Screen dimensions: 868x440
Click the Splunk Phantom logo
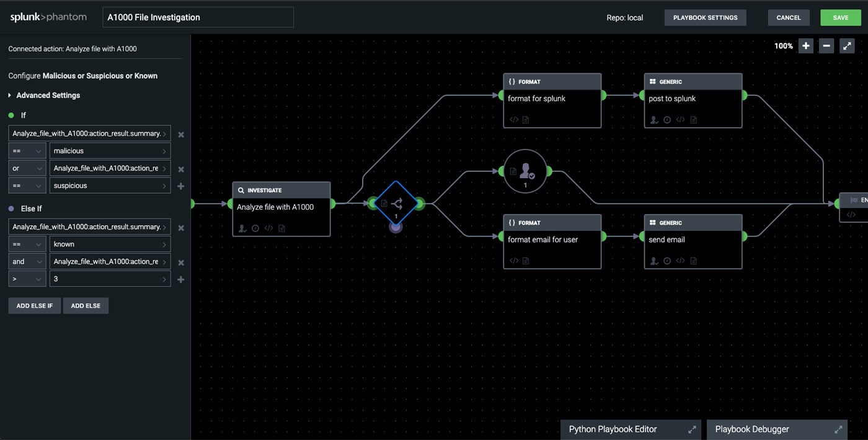coord(48,17)
